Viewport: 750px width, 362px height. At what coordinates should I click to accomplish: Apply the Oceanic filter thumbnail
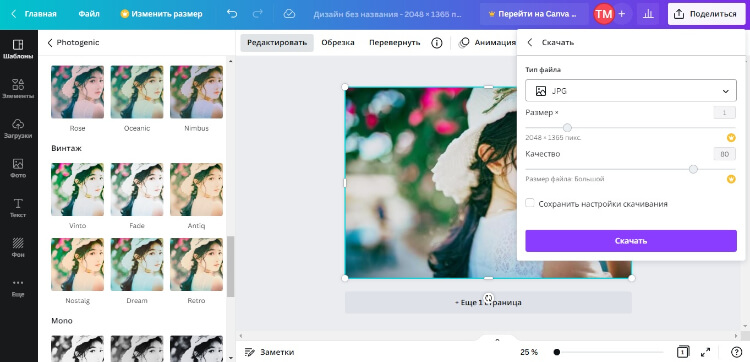(137, 92)
